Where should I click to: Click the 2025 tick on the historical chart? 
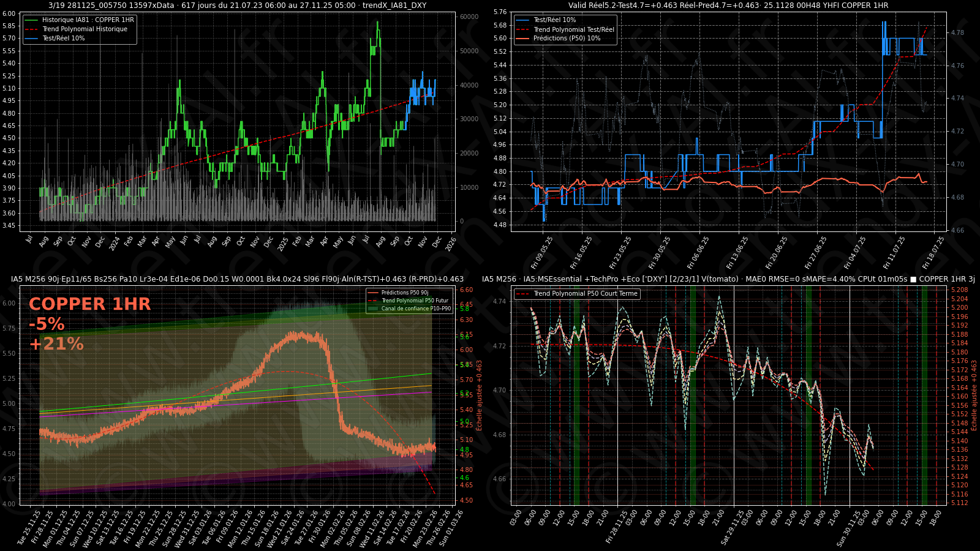(x=282, y=244)
